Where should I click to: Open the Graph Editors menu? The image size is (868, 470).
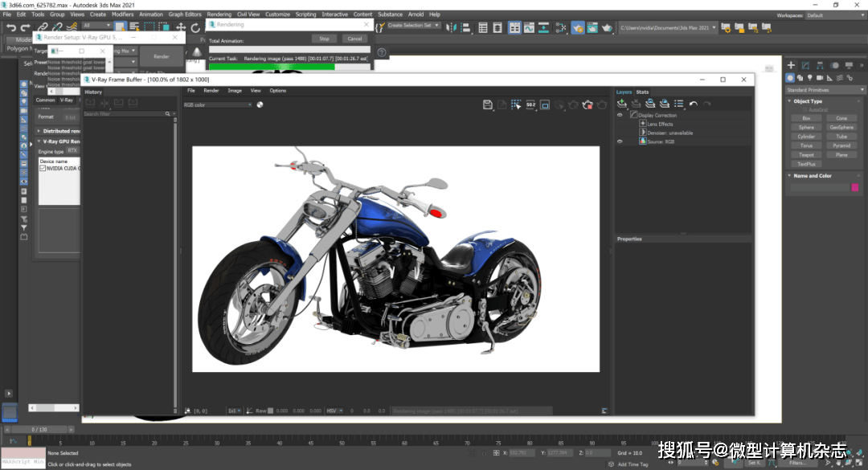[x=185, y=14]
